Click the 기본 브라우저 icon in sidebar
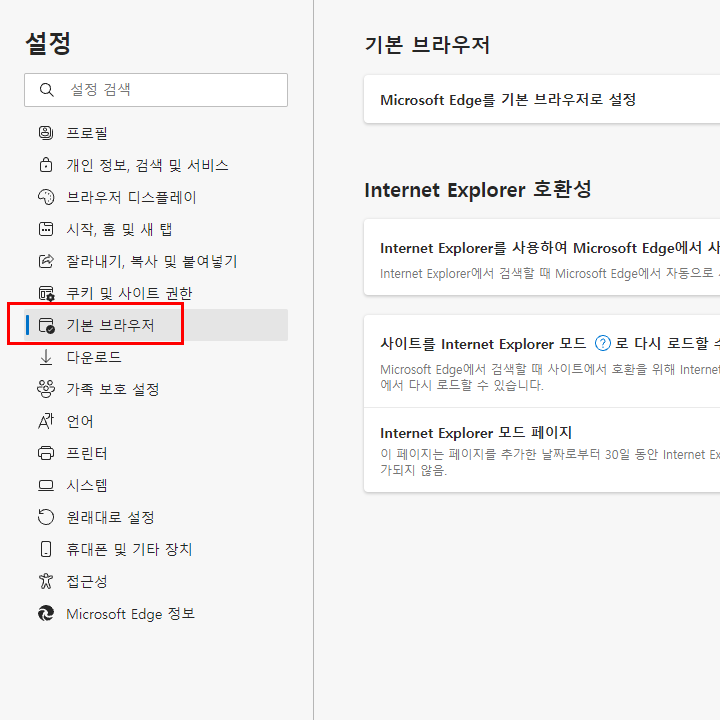The image size is (720, 720). (46, 326)
